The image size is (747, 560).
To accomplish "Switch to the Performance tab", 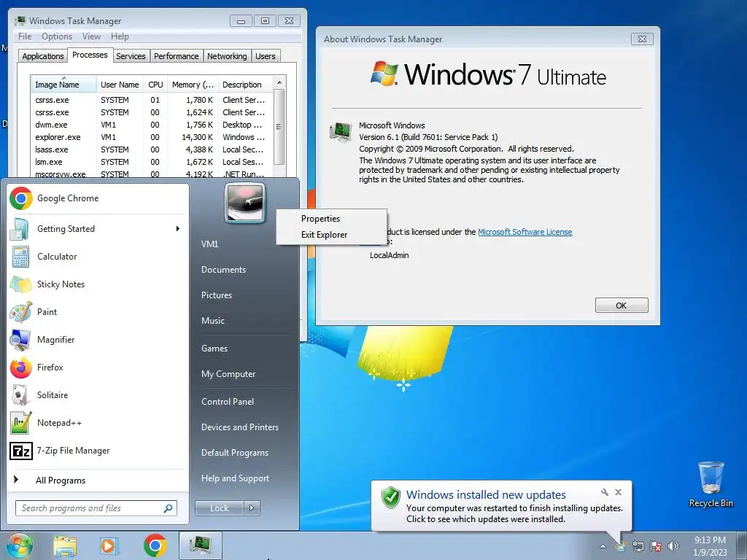I will click(177, 56).
